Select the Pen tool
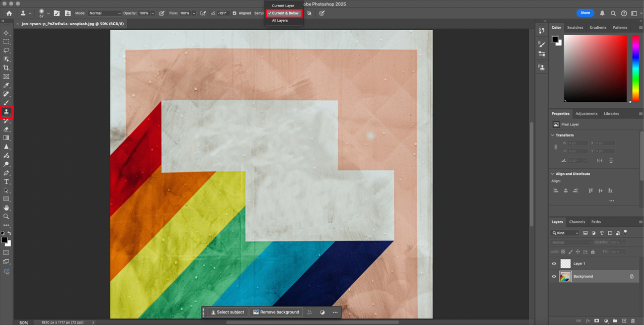Image resolution: width=644 pixels, height=325 pixels. point(7,173)
